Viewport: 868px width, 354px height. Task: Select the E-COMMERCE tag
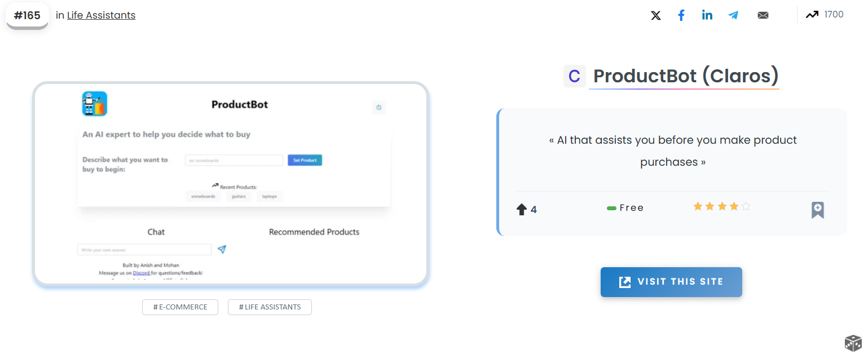click(180, 307)
